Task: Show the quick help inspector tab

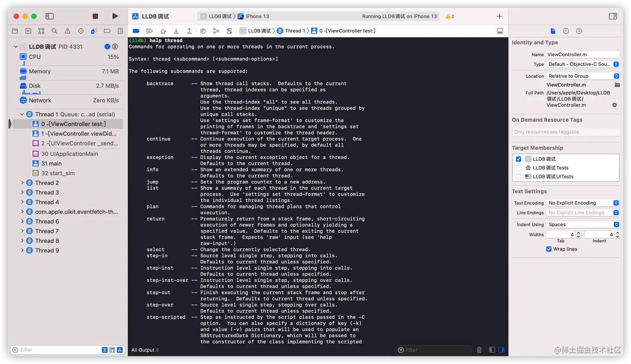Action: 579,31
